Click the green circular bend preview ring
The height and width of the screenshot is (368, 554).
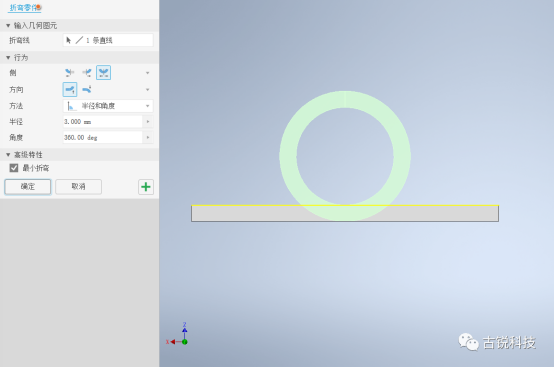coord(345,100)
